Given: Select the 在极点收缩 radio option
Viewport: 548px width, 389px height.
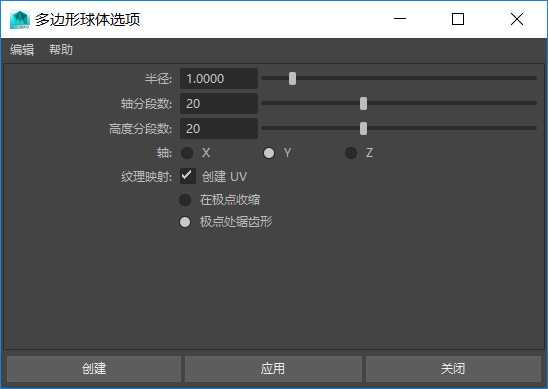Looking at the screenshot, I should click(185, 200).
